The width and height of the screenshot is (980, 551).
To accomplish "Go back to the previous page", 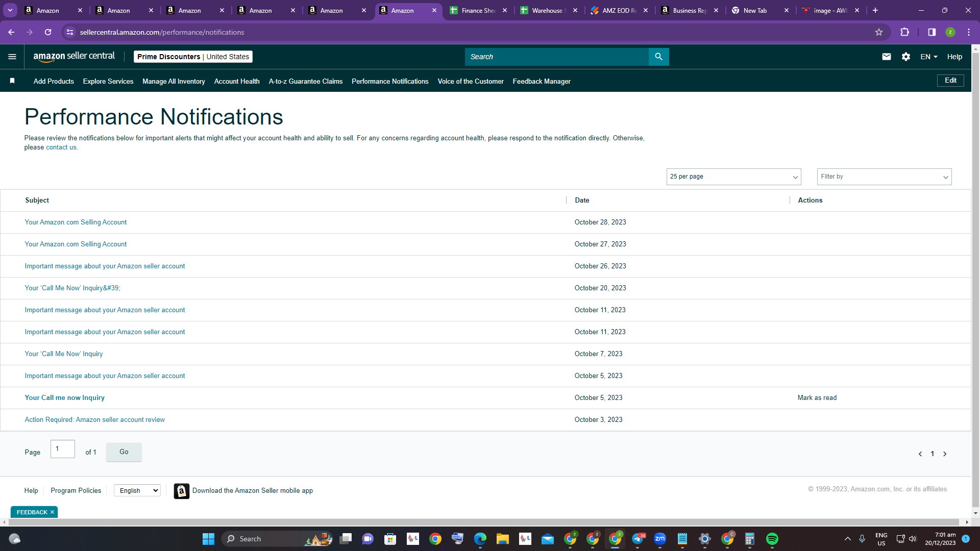I will pos(11,32).
